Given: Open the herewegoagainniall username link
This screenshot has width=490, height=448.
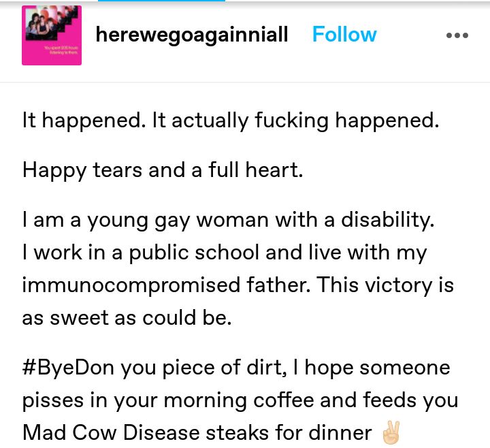Looking at the screenshot, I should 191,35.
